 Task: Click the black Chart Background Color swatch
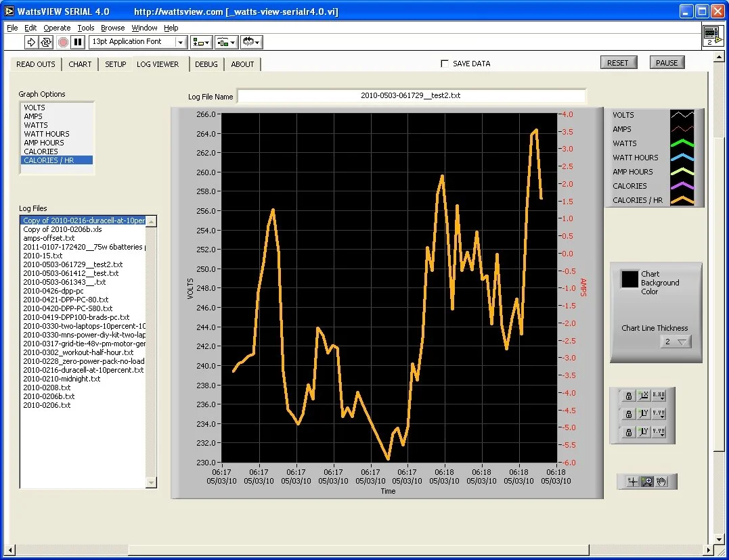[x=629, y=279]
